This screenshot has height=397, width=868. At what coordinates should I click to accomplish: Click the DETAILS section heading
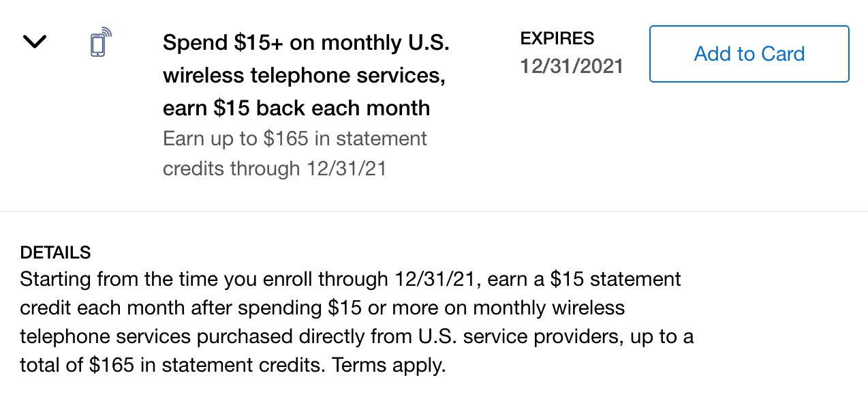55,252
